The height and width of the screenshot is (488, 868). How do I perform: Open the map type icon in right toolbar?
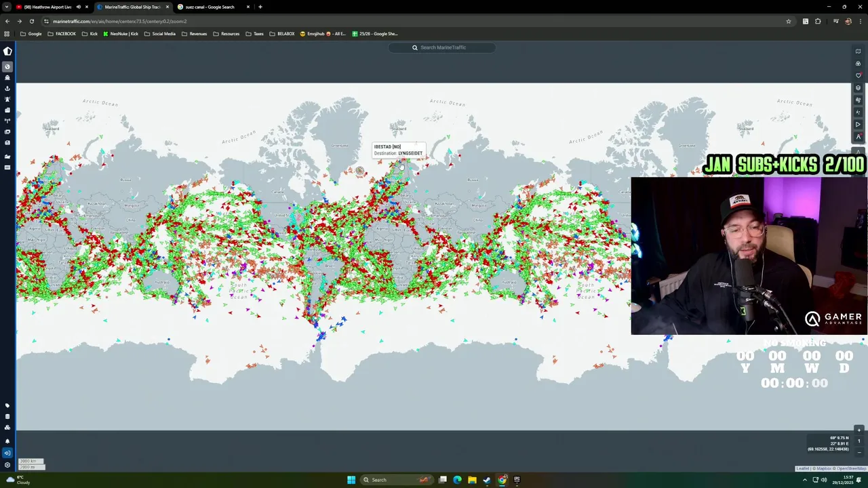coord(859,51)
